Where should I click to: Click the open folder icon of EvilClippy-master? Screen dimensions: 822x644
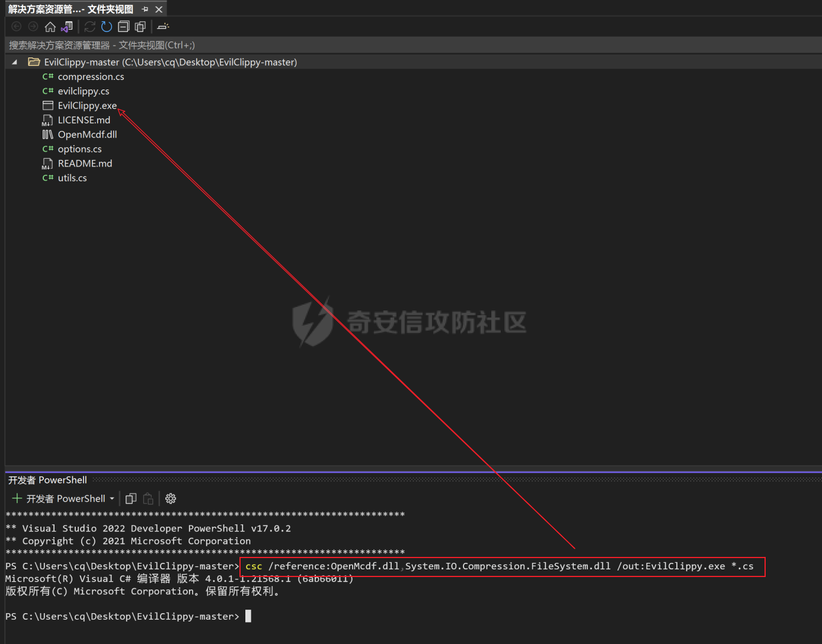[x=34, y=62]
